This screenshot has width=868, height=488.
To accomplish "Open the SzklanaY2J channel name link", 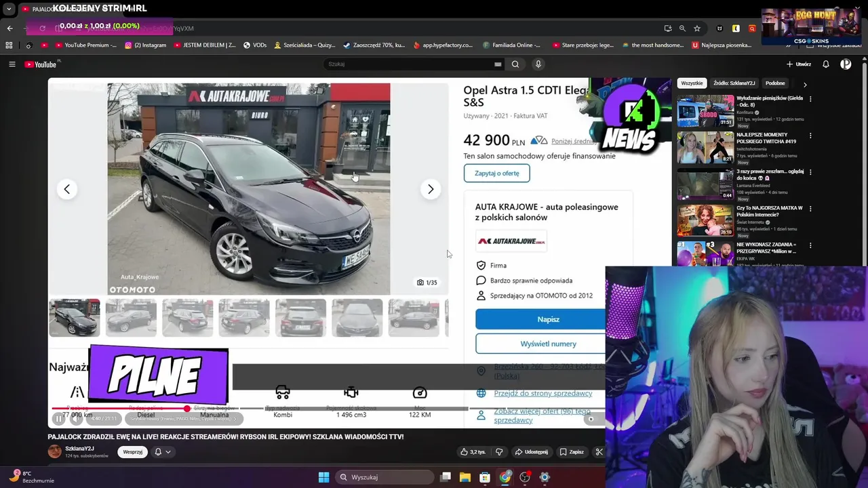I will 79,449.
